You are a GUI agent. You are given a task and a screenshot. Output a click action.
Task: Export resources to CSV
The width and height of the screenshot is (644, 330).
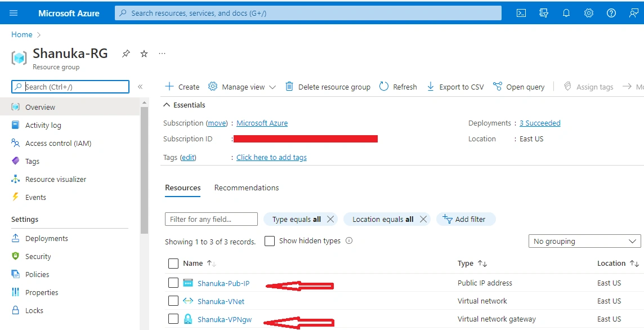pyautogui.click(x=455, y=87)
